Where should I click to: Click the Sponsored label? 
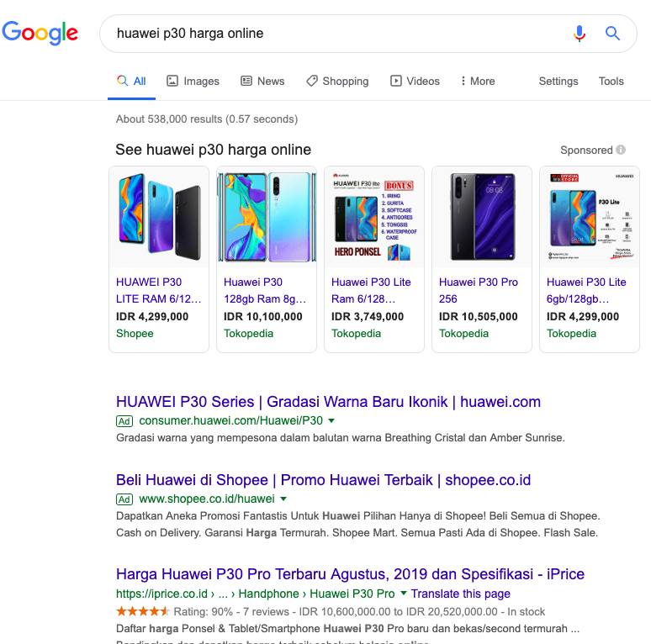(586, 150)
